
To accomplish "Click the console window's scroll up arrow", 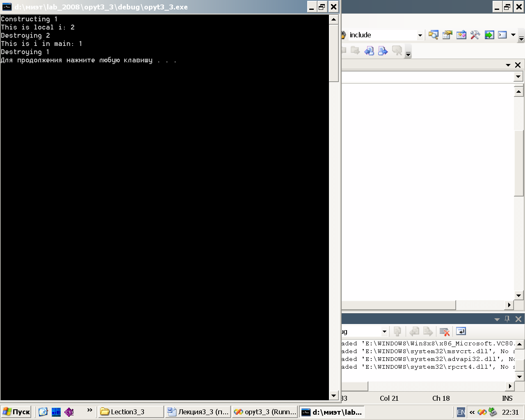I will coord(334,19).
